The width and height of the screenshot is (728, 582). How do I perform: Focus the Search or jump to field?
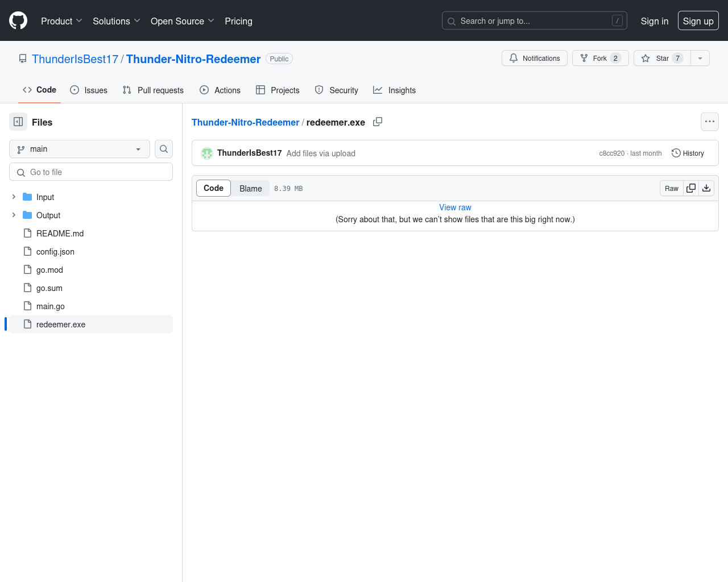pos(534,20)
